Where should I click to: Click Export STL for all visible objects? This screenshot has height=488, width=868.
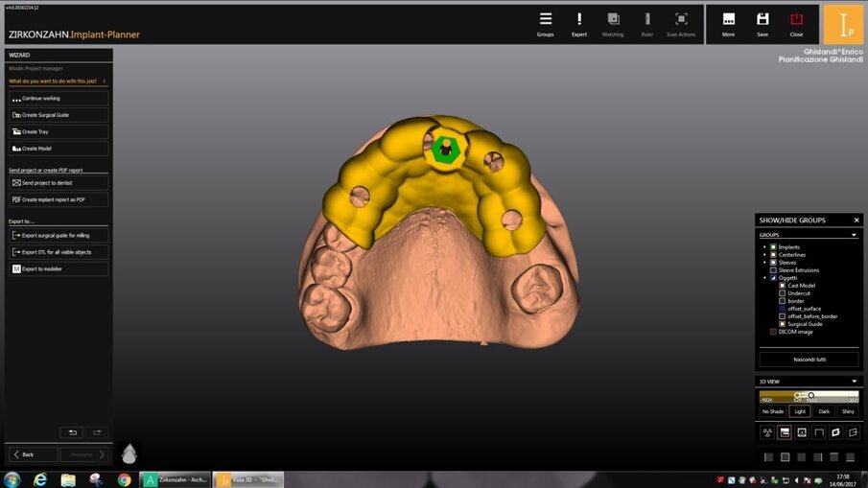tap(59, 252)
